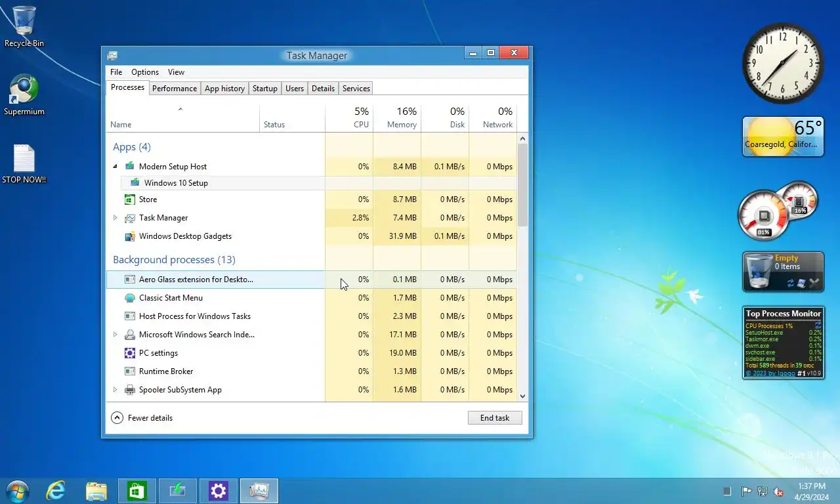Sort processes by Disk column
Screen dimensions: 840x504
445,118
